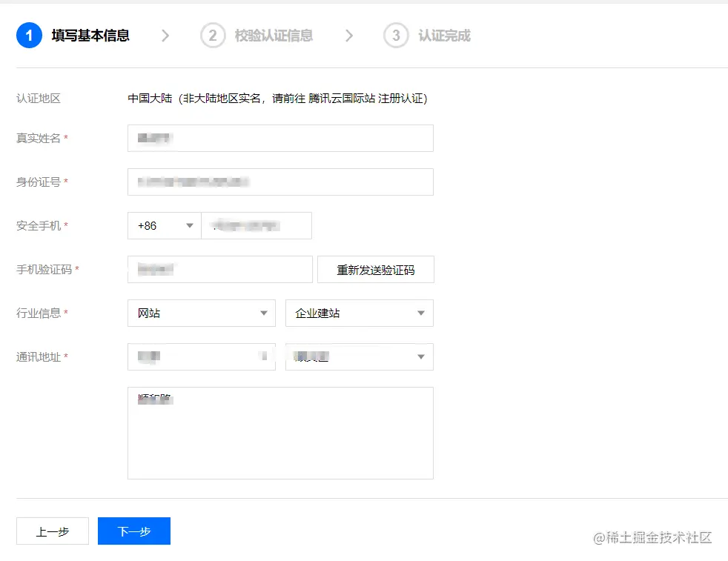Focus the 身份证号 input field
728x561 pixels.
(x=280, y=182)
